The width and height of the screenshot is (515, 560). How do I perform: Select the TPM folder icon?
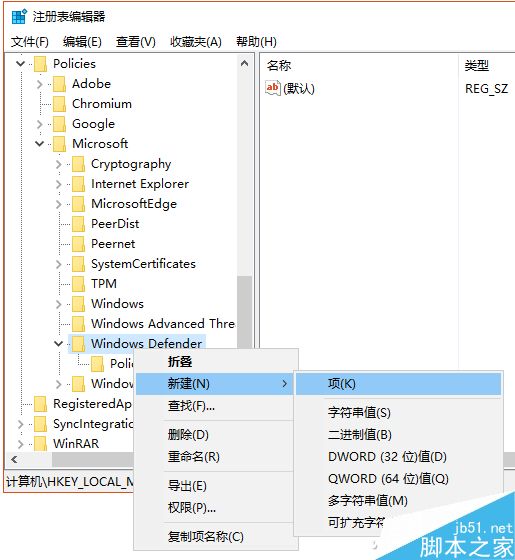coord(79,284)
